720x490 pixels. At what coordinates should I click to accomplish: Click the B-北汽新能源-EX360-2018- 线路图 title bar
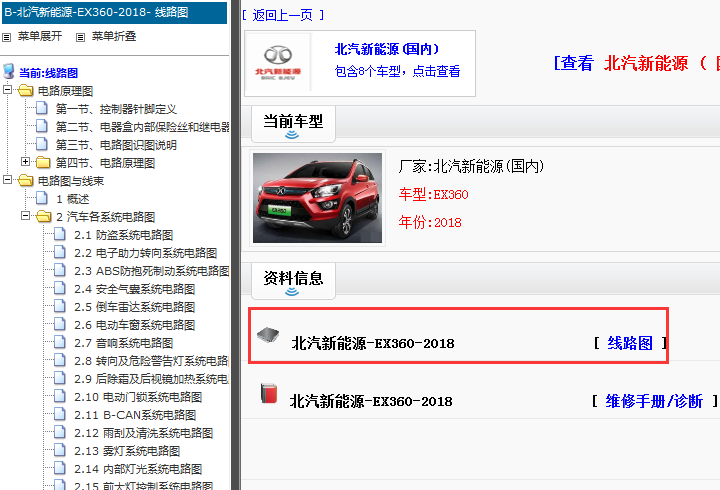114,12
